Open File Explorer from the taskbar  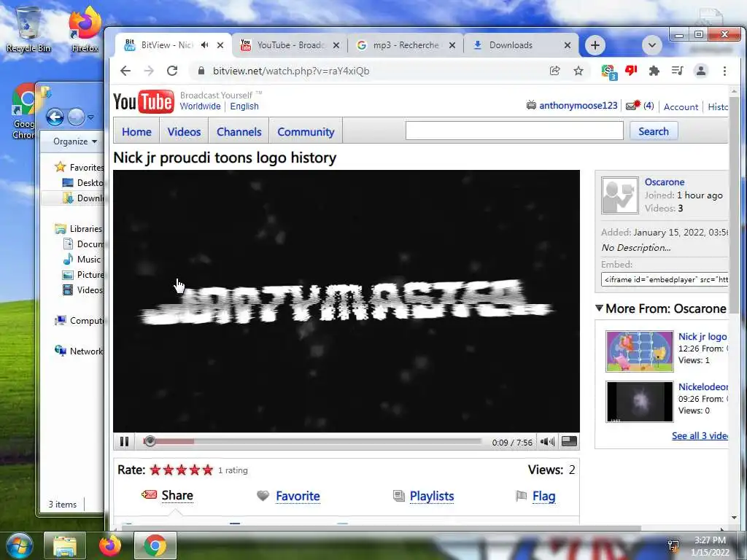click(65, 545)
